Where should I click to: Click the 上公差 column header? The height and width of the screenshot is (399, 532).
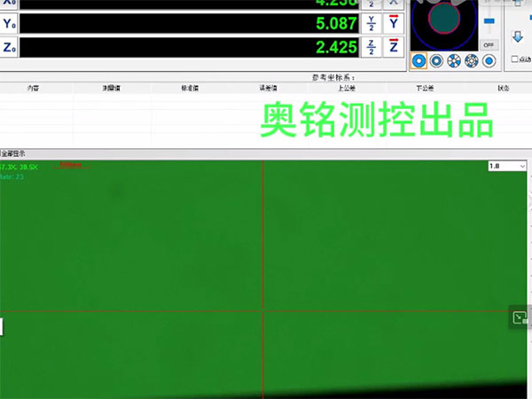click(347, 88)
